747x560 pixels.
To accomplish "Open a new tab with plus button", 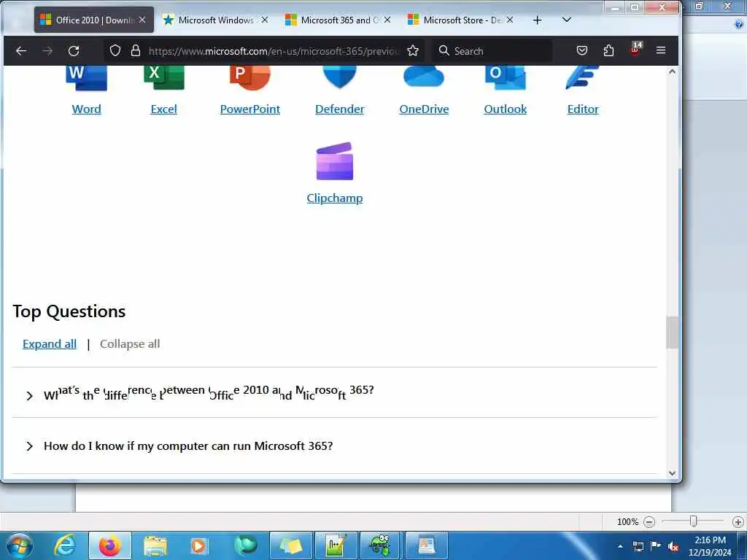I will [538, 20].
